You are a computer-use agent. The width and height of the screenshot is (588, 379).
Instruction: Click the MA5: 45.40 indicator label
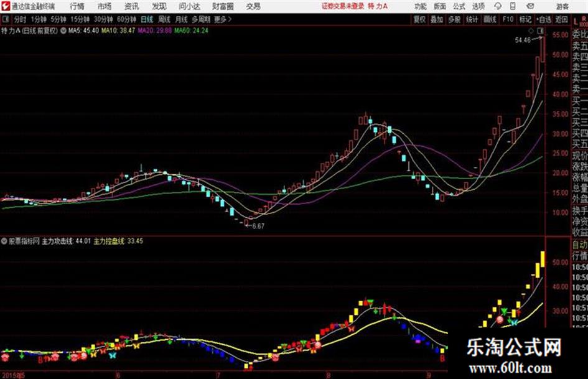(x=83, y=30)
